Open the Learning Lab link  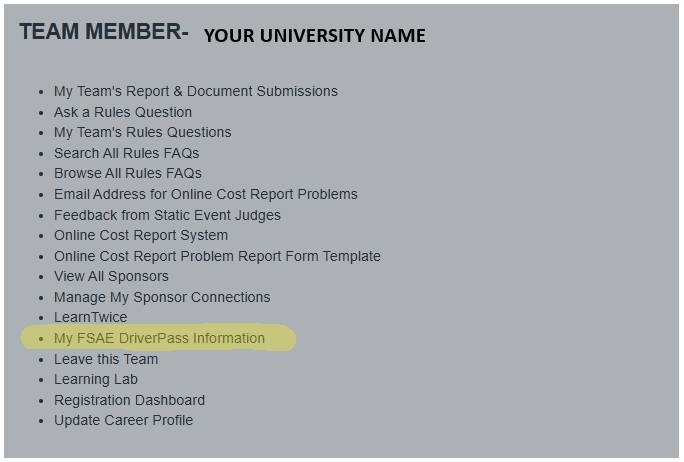95,379
